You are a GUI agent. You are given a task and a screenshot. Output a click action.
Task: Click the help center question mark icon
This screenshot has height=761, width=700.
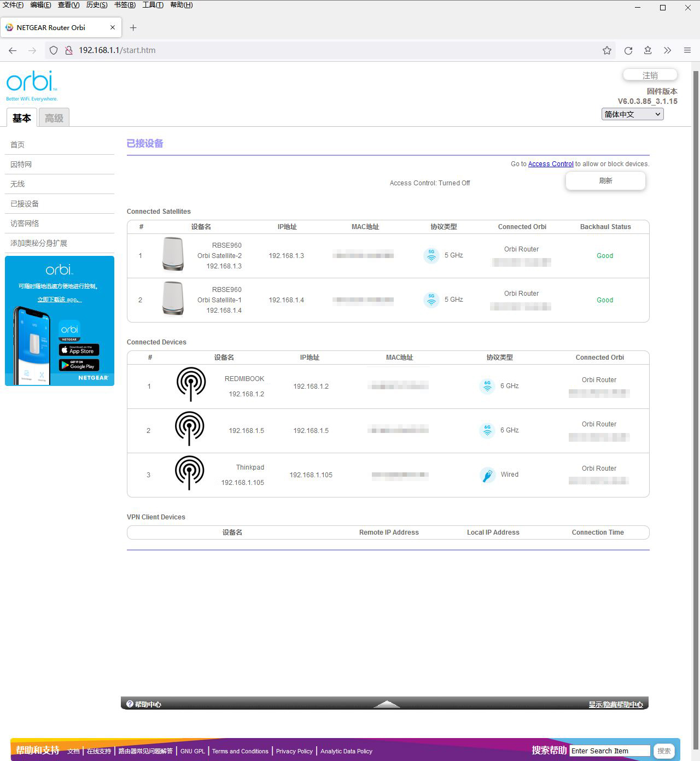pyautogui.click(x=130, y=704)
